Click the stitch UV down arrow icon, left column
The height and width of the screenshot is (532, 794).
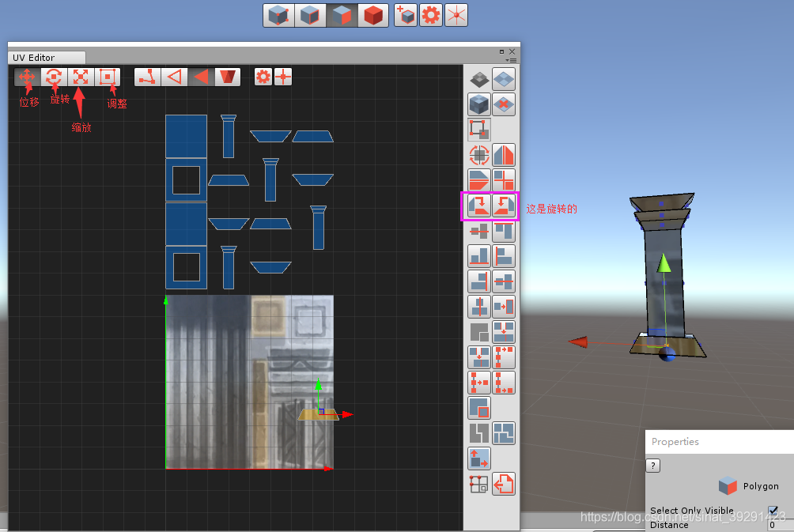478,357
